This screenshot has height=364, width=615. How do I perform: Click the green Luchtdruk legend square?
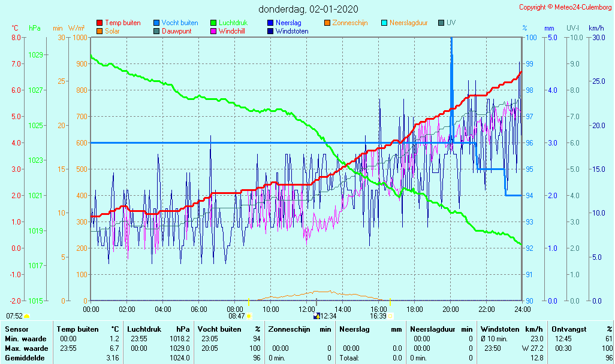tap(213, 23)
